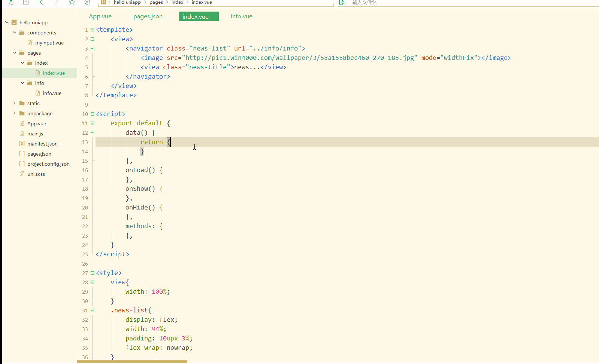Click the hello uniapp project icon

click(14, 22)
